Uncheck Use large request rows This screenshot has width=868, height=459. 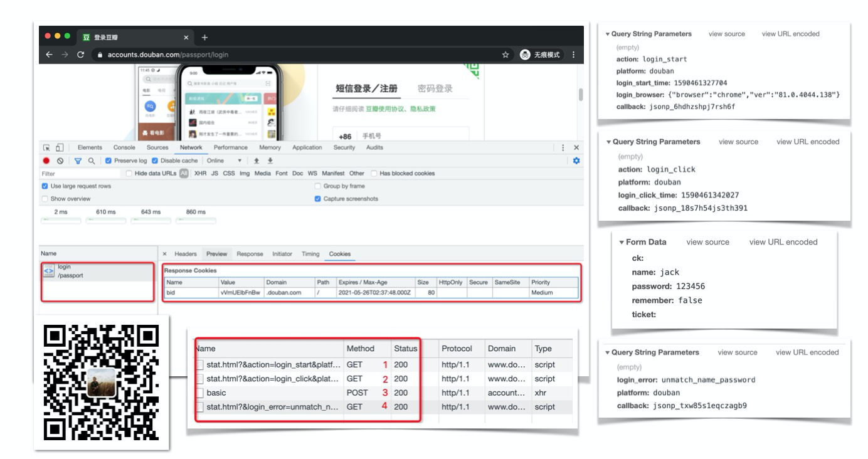tap(45, 186)
